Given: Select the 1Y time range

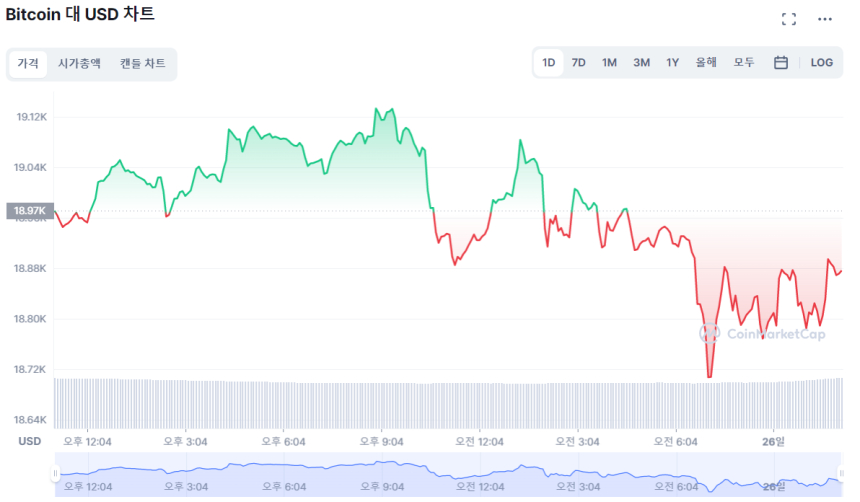Looking at the screenshot, I should tap(673, 62).
